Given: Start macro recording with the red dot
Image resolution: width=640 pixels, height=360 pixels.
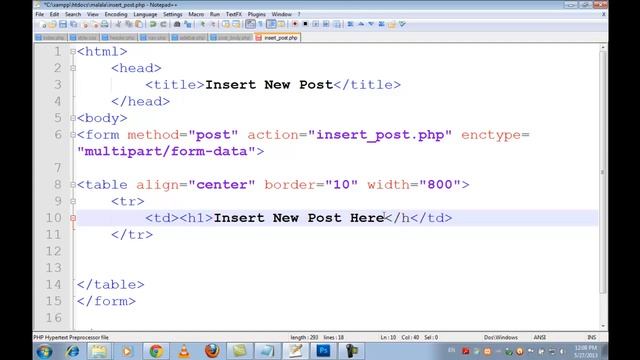Looking at the screenshot, I should point(295,24).
